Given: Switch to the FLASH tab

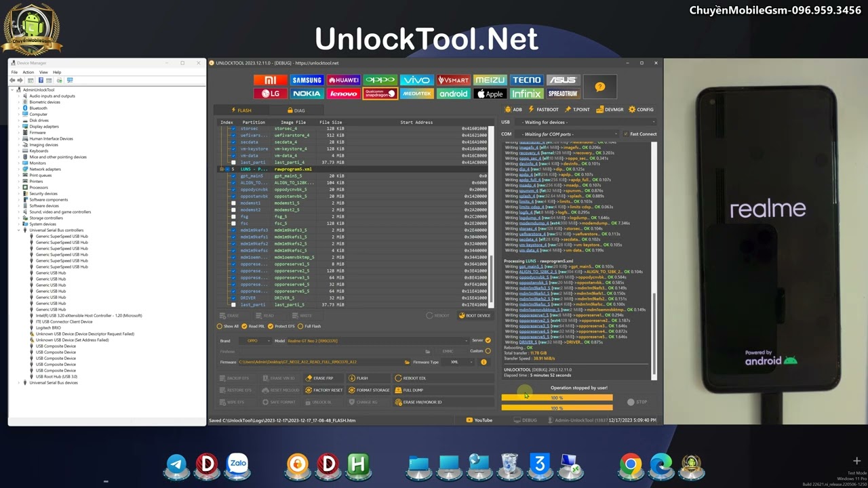Looking at the screenshot, I should [241, 110].
